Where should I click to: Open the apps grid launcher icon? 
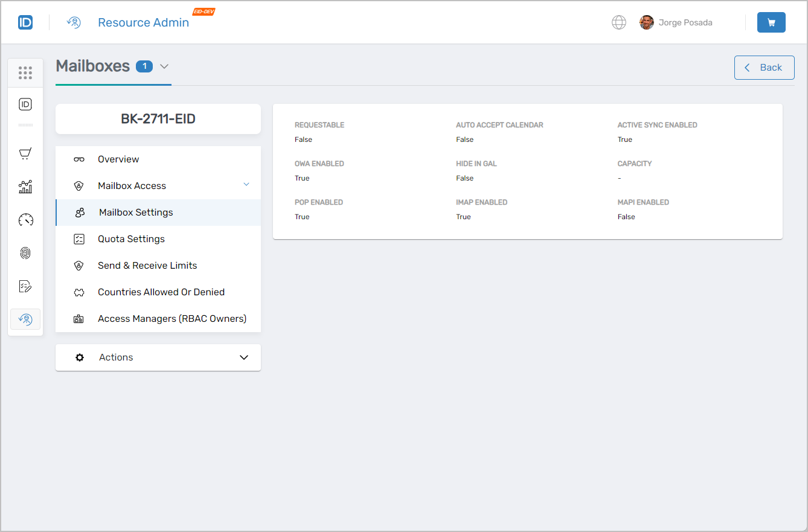coord(25,73)
